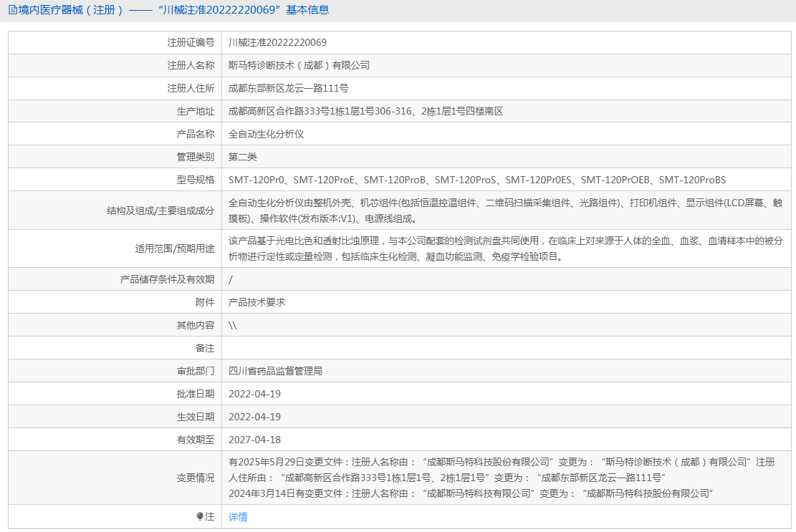
Task: Click the 有效期至 label
Action: point(196,440)
